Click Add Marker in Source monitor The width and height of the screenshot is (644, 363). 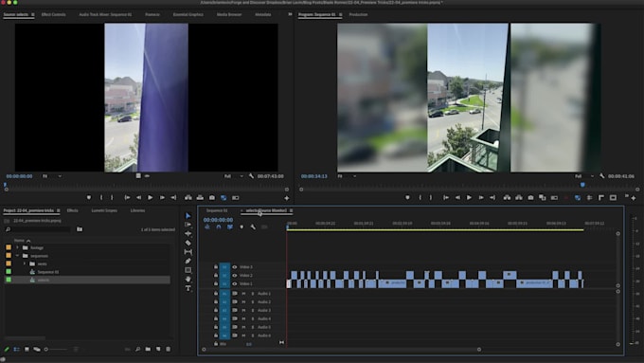[x=89, y=198]
